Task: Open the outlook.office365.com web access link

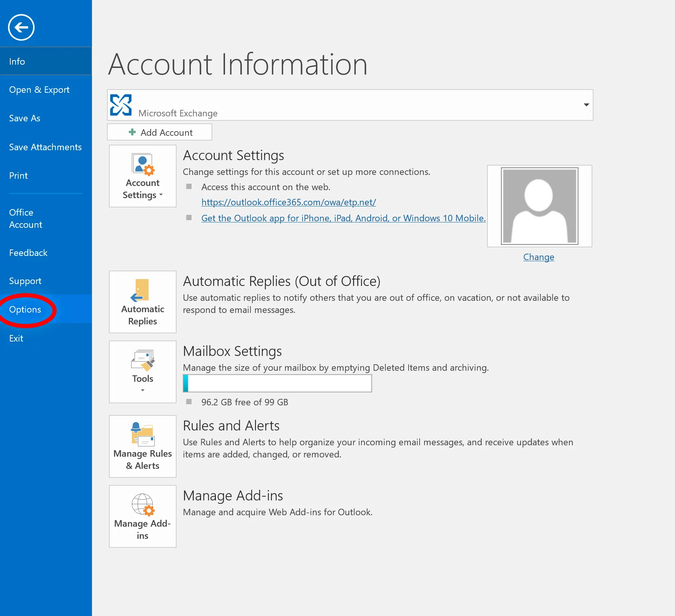Action: click(289, 202)
